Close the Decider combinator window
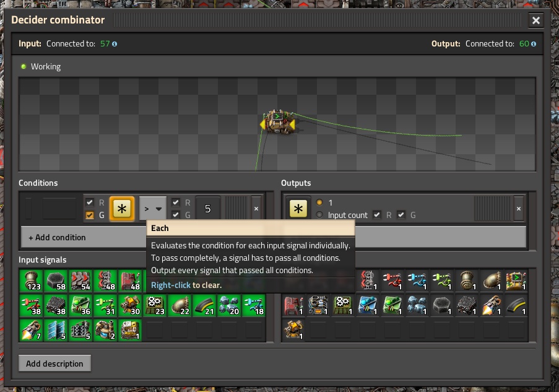The height and width of the screenshot is (392, 559). (x=536, y=20)
